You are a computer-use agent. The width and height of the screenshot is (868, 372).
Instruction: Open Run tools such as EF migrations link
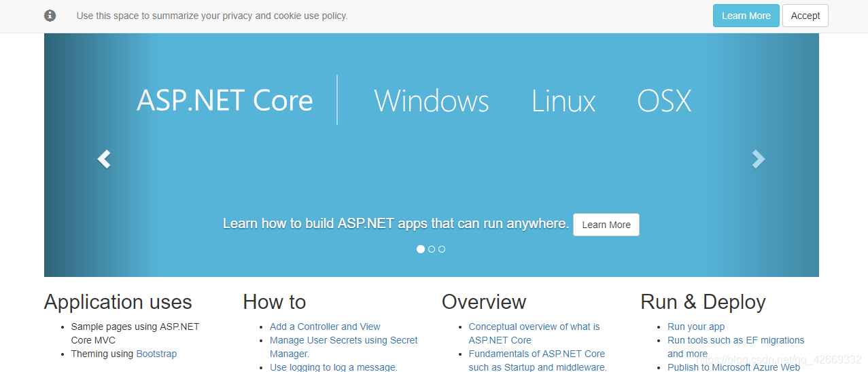735,347
